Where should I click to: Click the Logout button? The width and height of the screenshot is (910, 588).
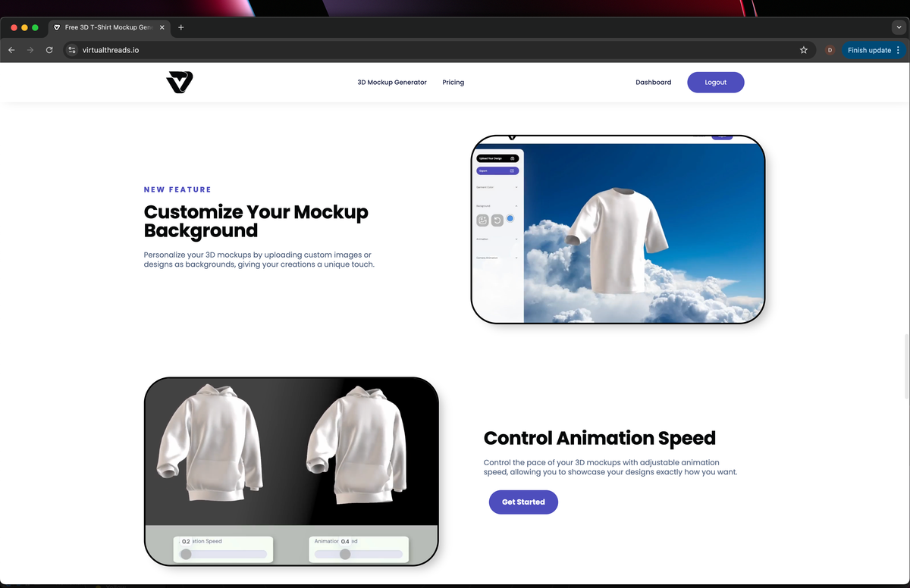pos(716,83)
